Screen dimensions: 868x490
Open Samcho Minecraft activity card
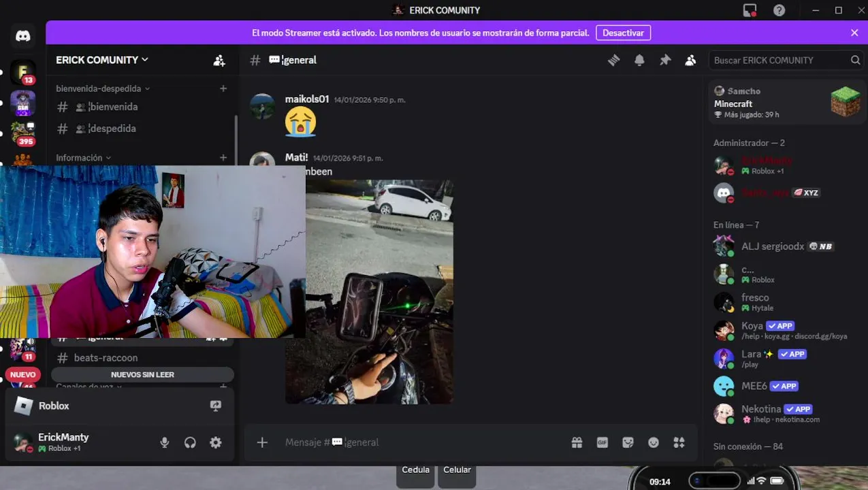[x=786, y=103]
